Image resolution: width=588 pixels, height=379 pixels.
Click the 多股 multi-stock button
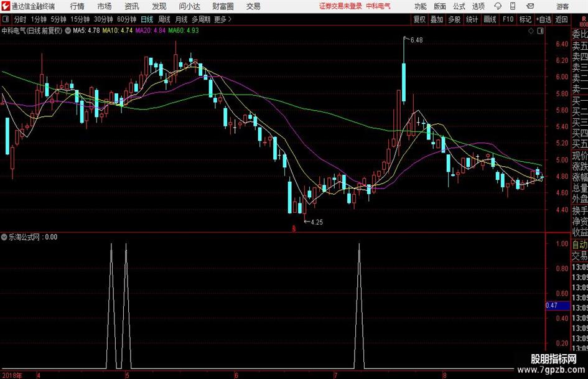(454, 19)
